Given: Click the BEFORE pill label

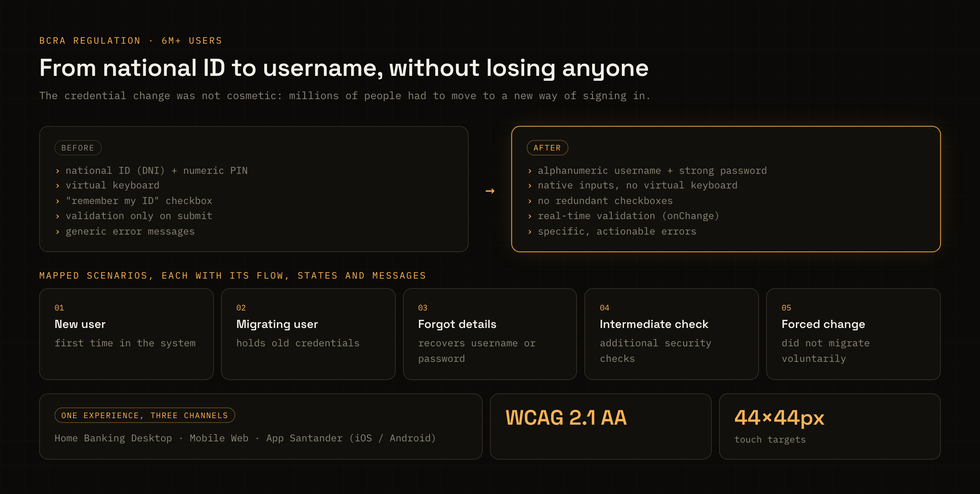Looking at the screenshot, I should pos(78,148).
